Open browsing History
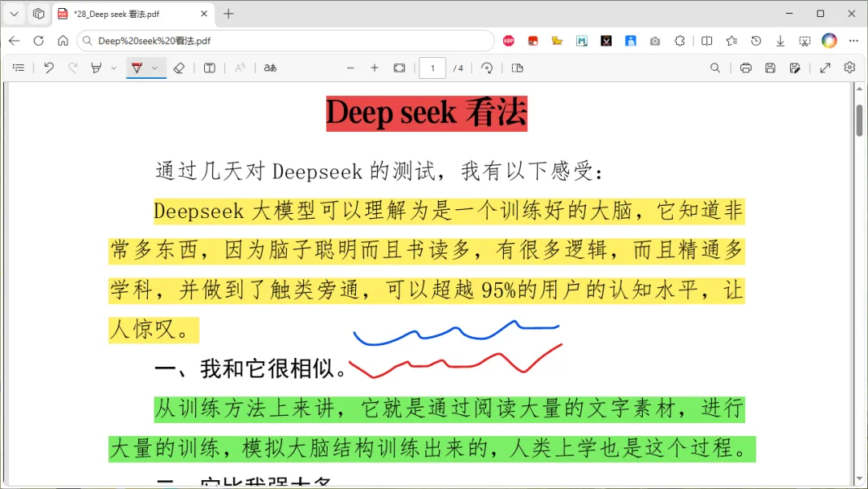This screenshot has width=868, height=489. click(755, 40)
